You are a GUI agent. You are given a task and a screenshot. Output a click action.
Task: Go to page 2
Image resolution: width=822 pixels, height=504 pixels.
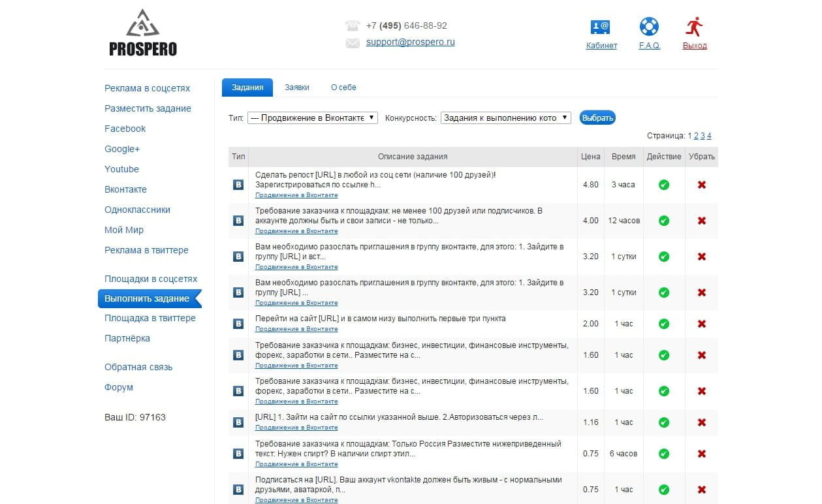point(696,136)
